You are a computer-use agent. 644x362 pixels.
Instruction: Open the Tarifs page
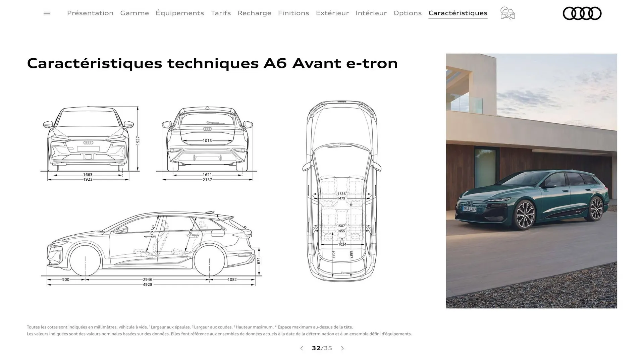click(x=221, y=13)
